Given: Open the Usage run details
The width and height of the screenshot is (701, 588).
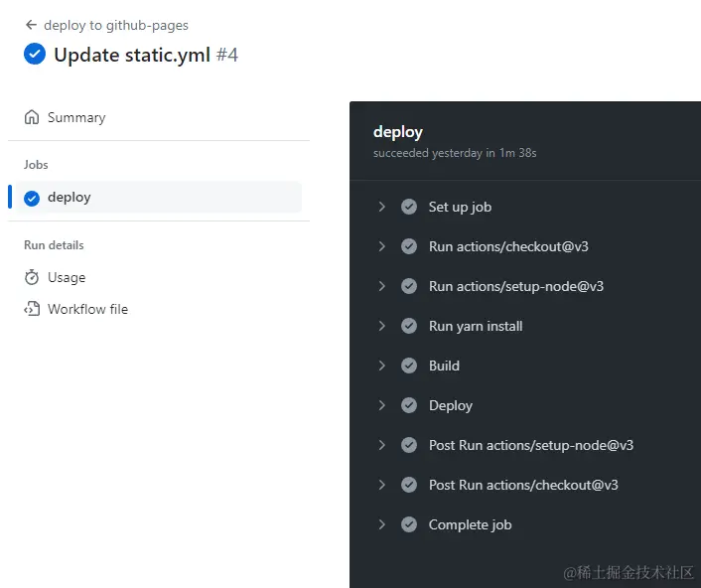Looking at the screenshot, I should (67, 278).
